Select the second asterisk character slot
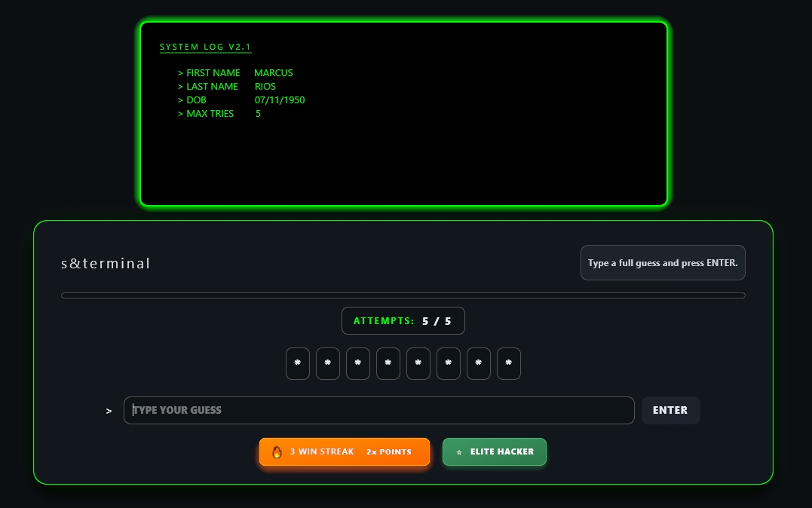This screenshot has width=812, height=508. [328, 363]
